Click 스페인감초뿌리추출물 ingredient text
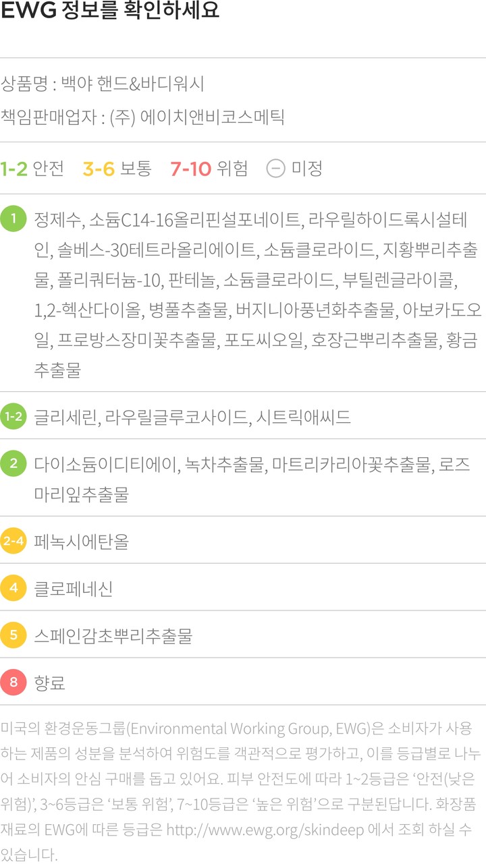This screenshot has width=486, height=868. tap(113, 635)
